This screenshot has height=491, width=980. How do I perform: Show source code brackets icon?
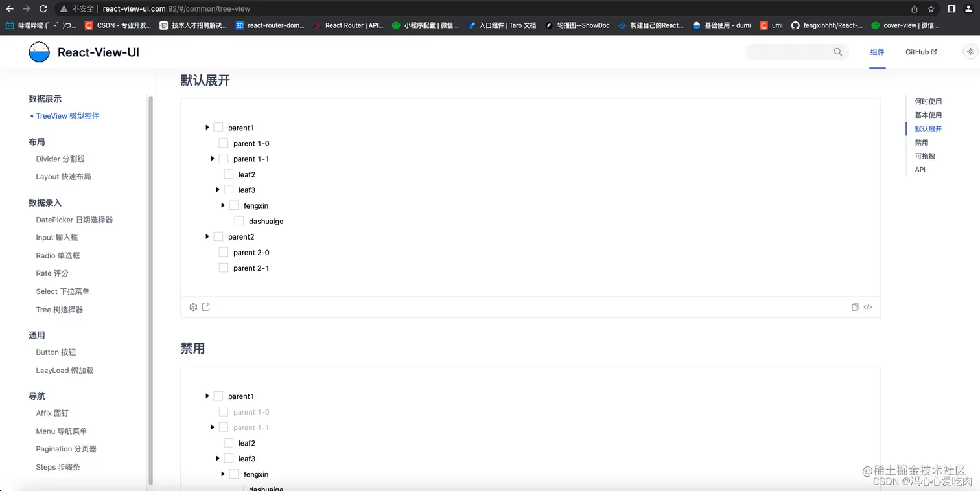pos(868,307)
